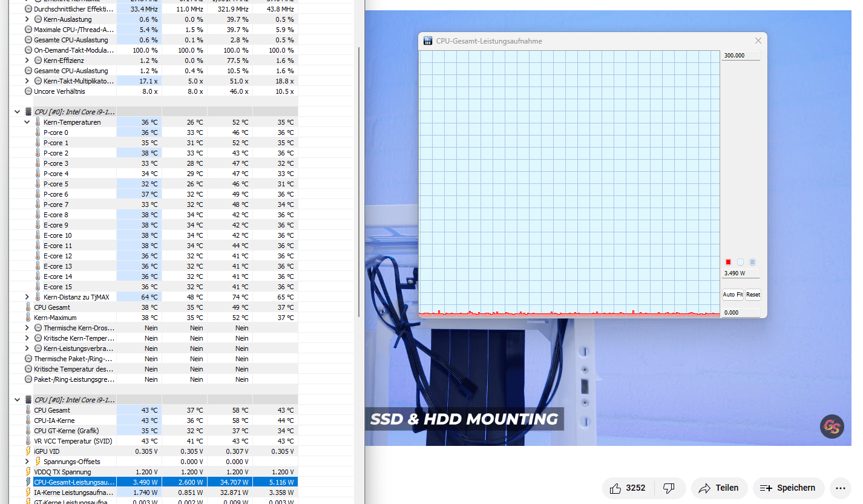Click the 74 °C TjMAX maximum cell
The image size is (863, 504).
tap(229, 297)
